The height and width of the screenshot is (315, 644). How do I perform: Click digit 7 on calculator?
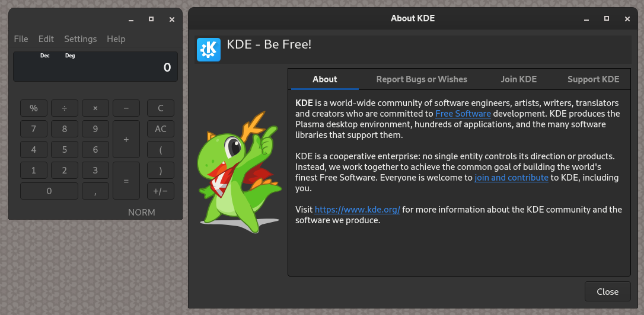click(x=34, y=129)
